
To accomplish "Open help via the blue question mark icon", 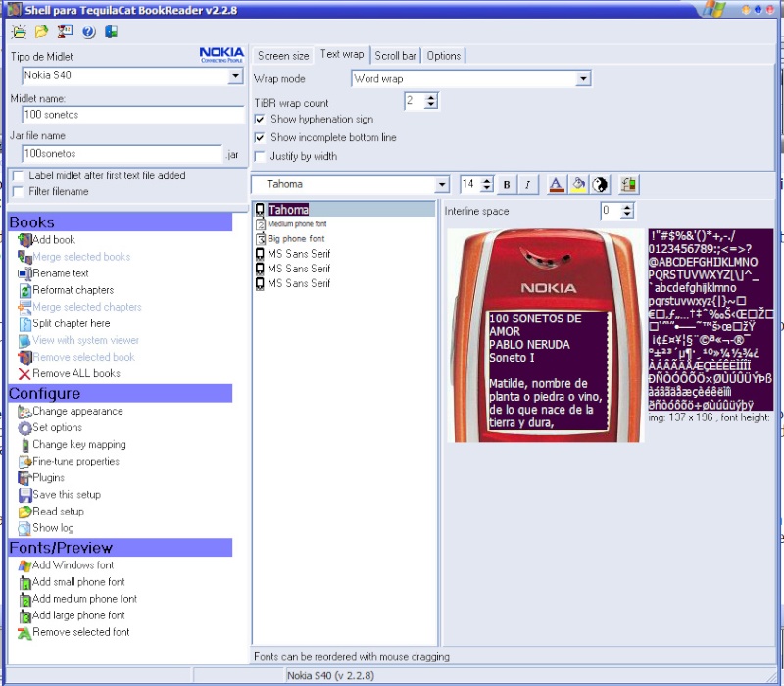I will pyautogui.click(x=88, y=32).
